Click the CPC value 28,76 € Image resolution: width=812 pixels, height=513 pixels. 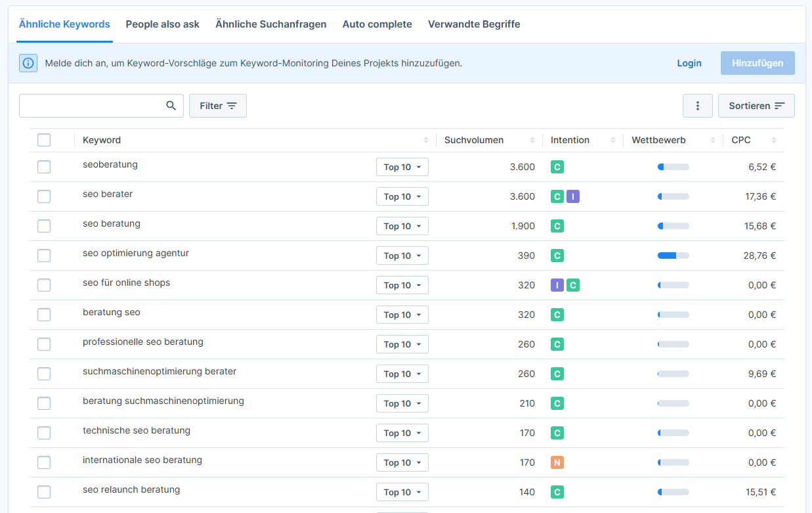click(759, 256)
